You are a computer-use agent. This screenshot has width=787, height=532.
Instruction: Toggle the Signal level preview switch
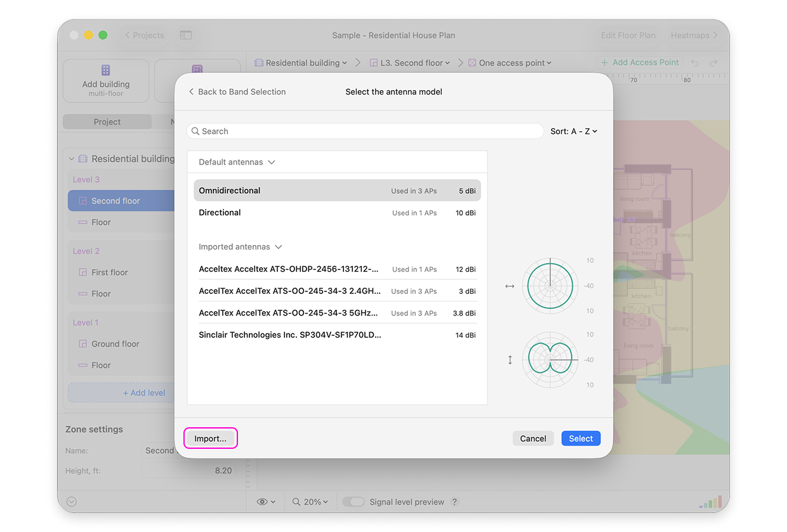pos(354,502)
